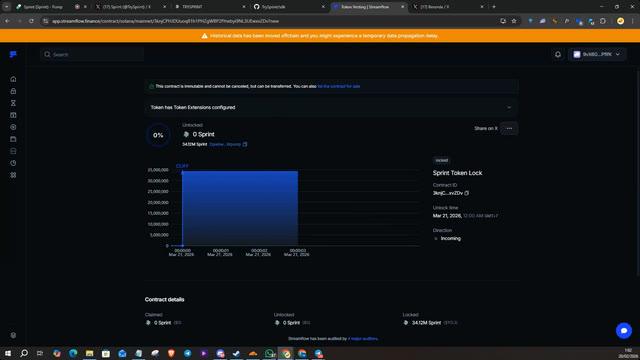Image resolution: width=640 pixels, height=360 pixels.
Task: Switch to the first X Sprint browser tab
Action: pos(130,7)
